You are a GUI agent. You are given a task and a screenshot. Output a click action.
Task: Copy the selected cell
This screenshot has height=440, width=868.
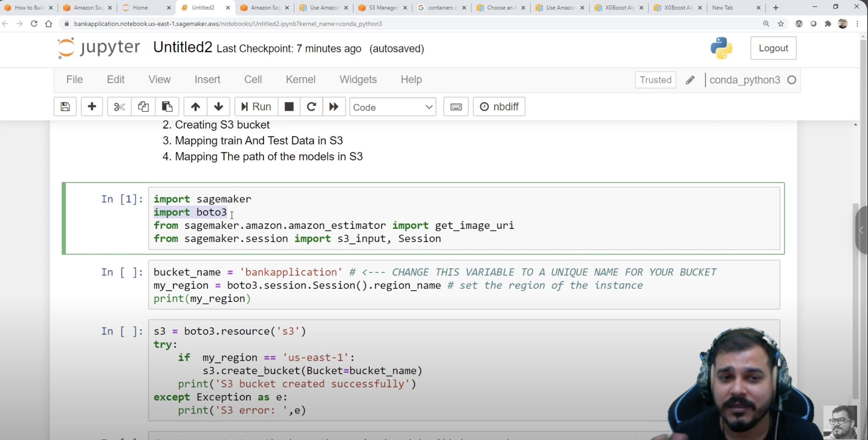(x=143, y=106)
